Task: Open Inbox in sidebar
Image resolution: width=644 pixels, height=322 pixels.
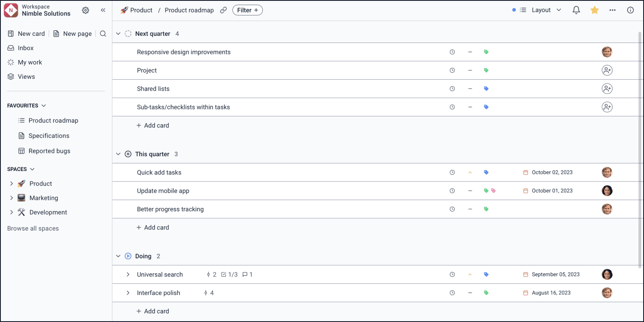Action: tap(21, 48)
